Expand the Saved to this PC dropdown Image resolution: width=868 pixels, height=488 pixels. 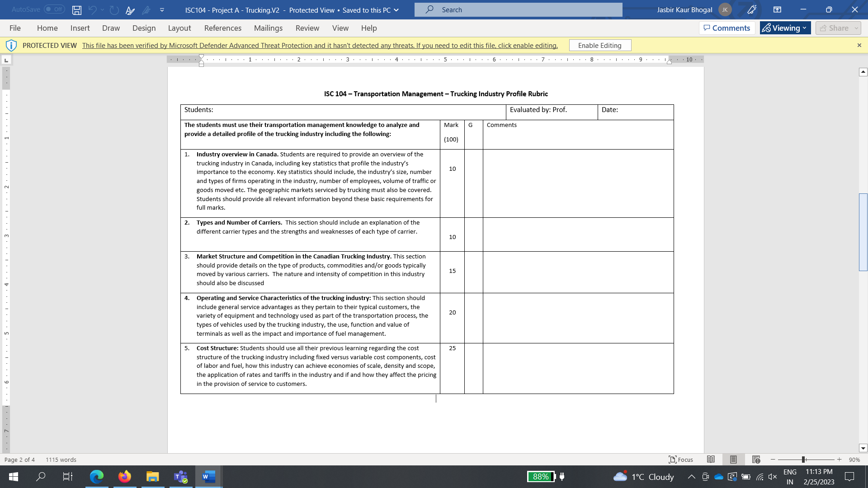pyautogui.click(x=396, y=10)
